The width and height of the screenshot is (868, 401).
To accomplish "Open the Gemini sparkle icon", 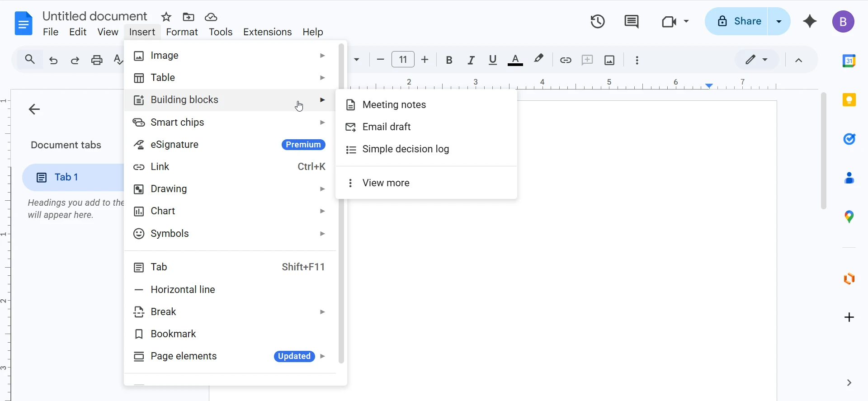I will tap(810, 21).
